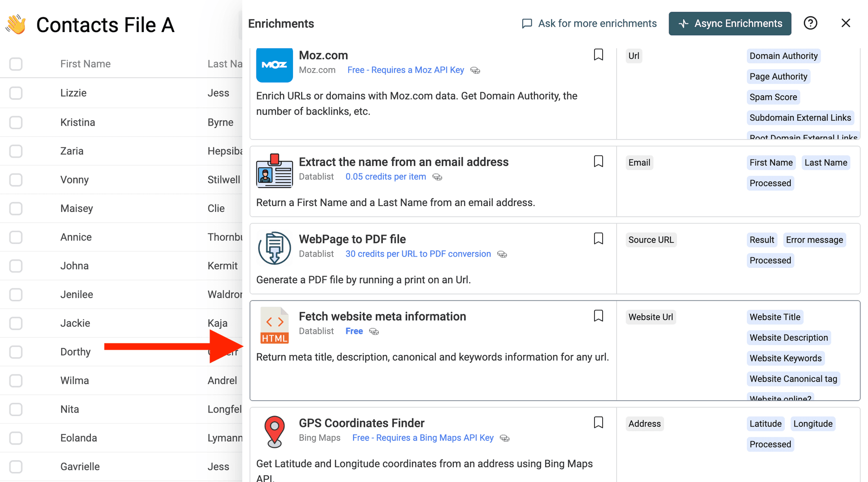
Task: Open the WebPage to PDF file title
Action: (x=352, y=239)
